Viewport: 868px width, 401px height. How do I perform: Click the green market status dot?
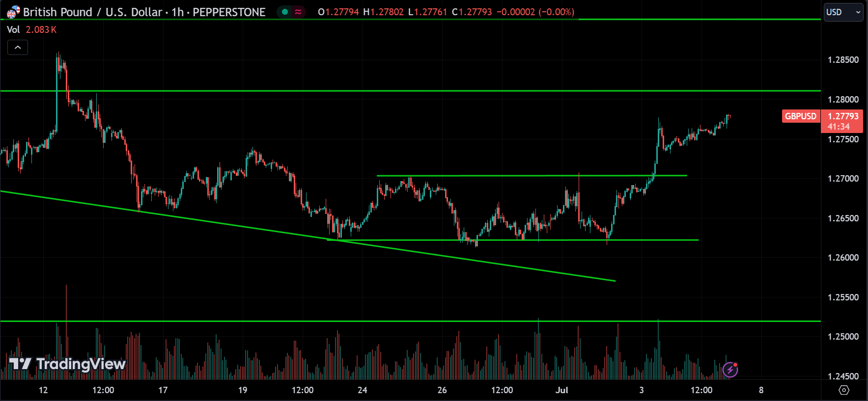coord(285,12)
